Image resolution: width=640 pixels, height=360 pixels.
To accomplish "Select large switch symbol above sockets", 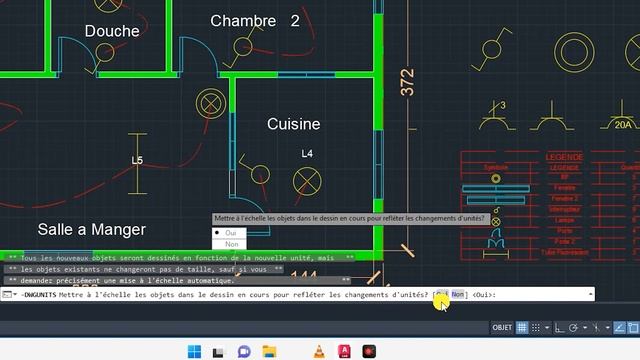I will [491, 49].
